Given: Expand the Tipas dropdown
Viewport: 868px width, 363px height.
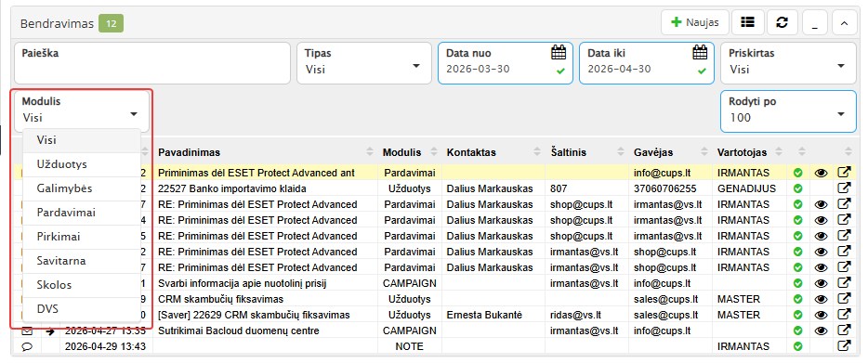Looking at the screenshot, I should coord(363,63).
